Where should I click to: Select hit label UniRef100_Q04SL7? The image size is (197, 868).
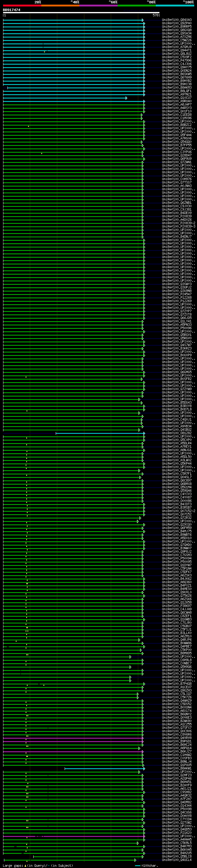click(177, 477)
